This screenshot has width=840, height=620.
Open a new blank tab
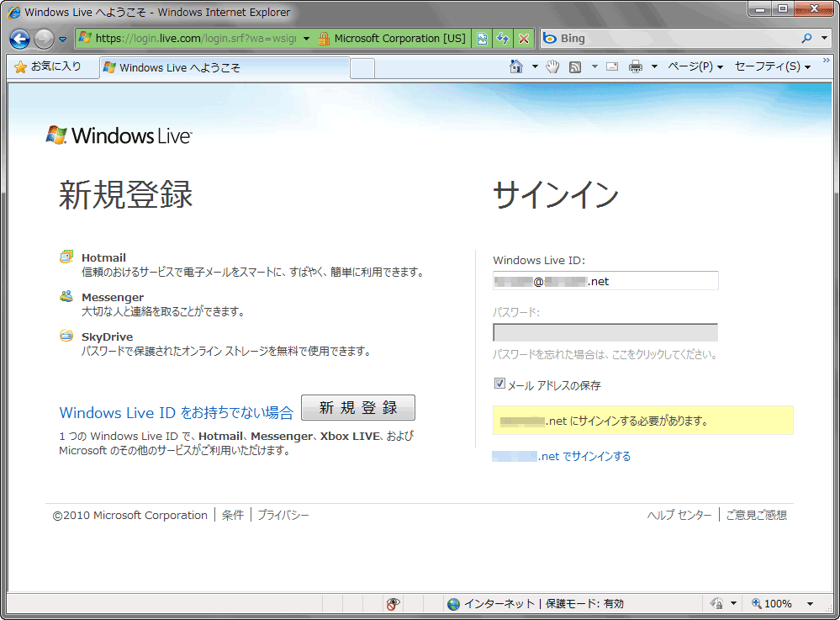(362, 69)
